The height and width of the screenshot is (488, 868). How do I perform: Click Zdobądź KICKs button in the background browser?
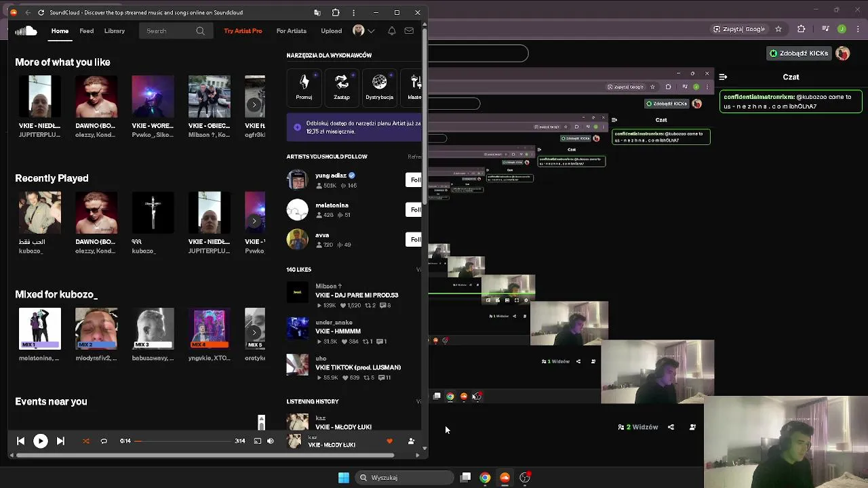(799, 53)
